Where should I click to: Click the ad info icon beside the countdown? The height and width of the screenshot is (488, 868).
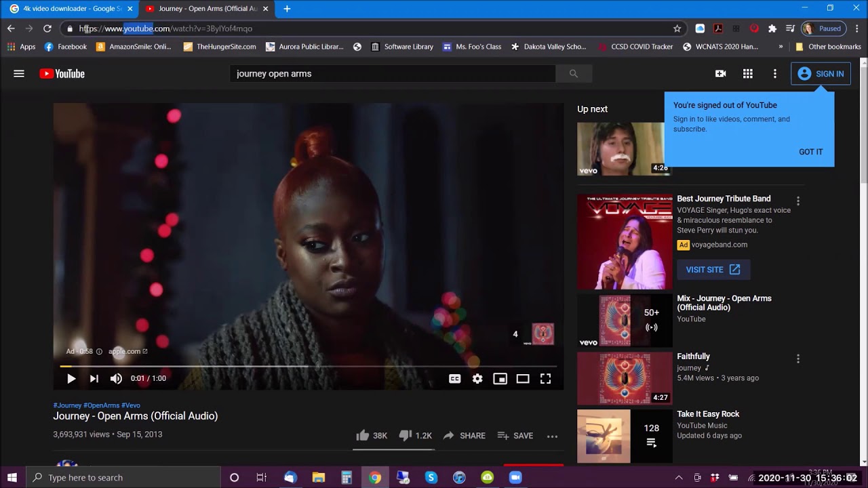pos(99,351)
